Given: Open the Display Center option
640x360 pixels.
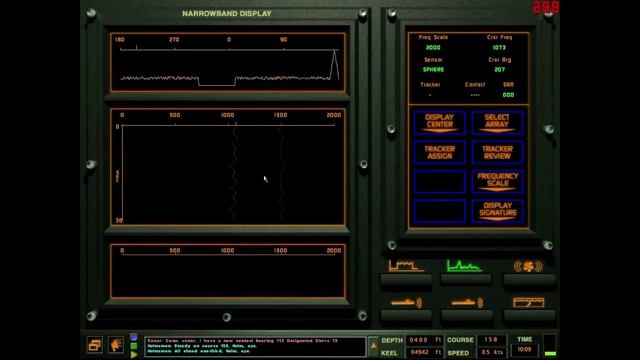Looking at the screenshot, I should (439, 122).
